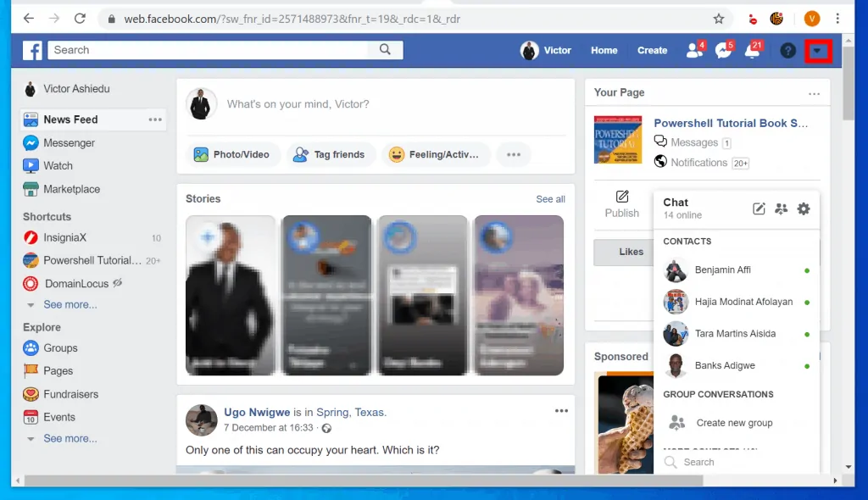The image size is (868, 500).
Task: Select the Watch icon in the sidebar
Action: tap(31, 165)
